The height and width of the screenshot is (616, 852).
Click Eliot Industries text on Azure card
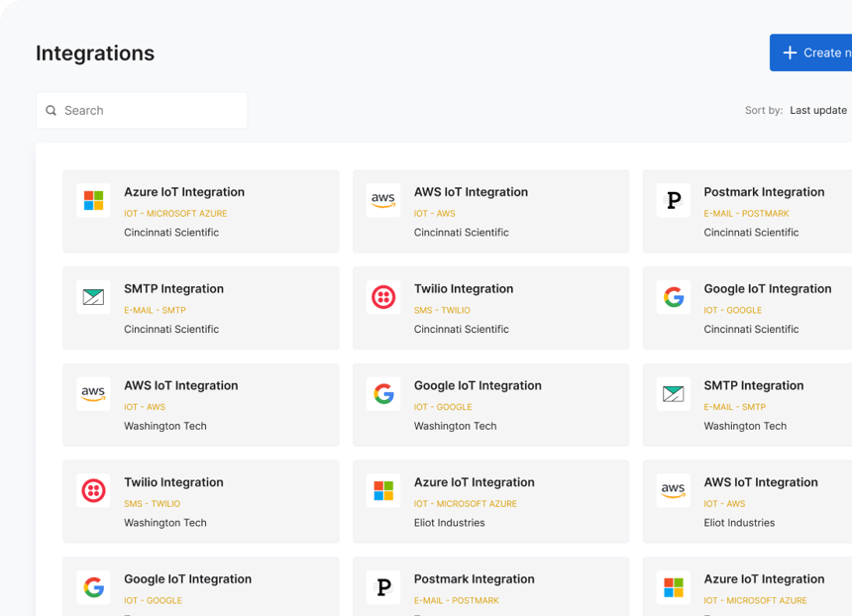pyautogui.click(x=450, y=523)
